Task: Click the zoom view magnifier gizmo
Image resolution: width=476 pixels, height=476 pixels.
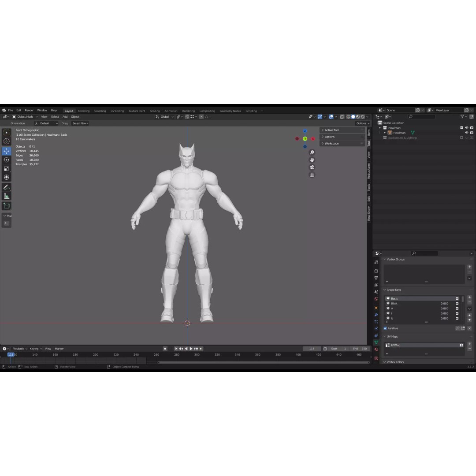Action: point(312,152)
